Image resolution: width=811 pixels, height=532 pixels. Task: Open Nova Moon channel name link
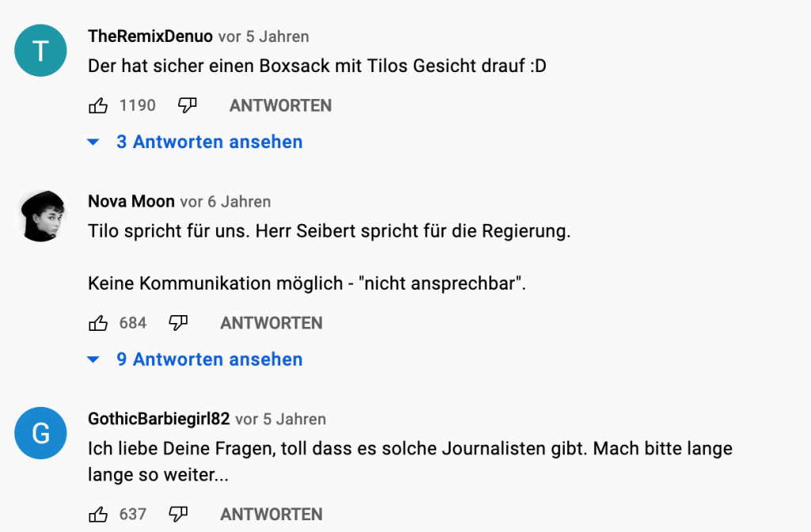131,202
